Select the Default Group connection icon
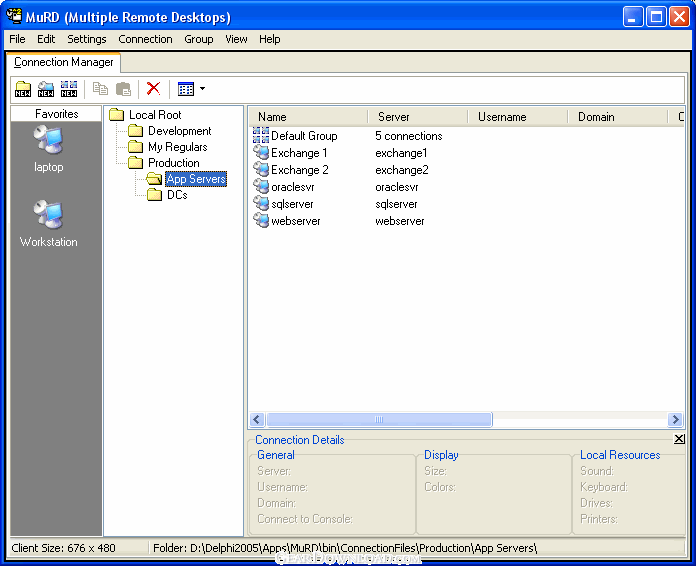696x566 pixels. pos(261,136)
